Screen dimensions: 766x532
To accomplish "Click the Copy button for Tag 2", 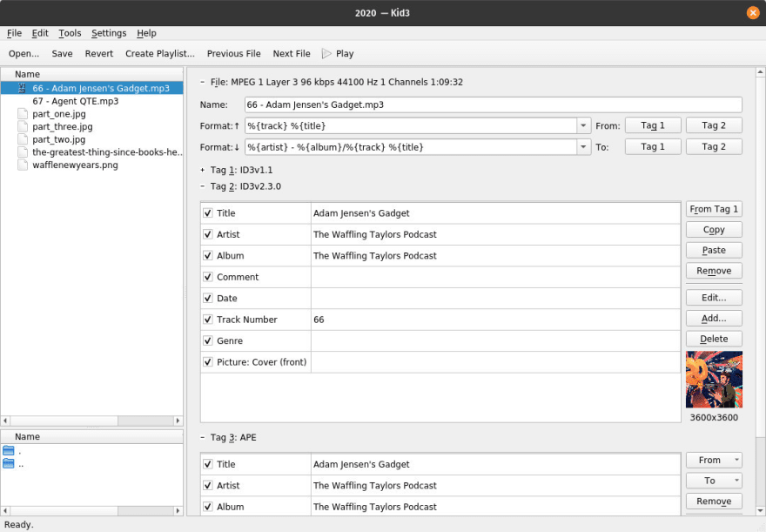I will 714,230.
